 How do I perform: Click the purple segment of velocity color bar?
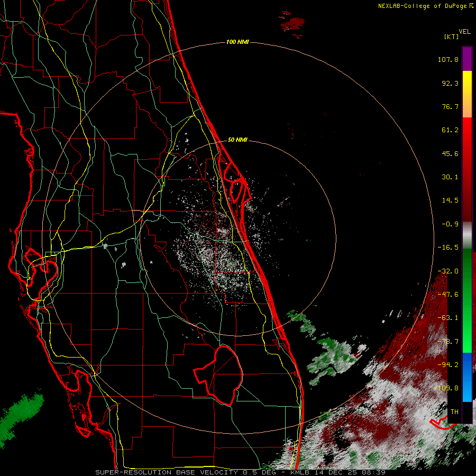click(x=467, y=59)
